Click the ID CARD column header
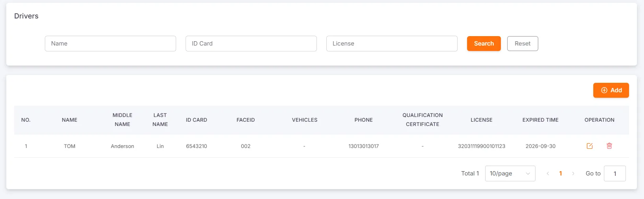The image size is (644, 199). tap(197, 120)
